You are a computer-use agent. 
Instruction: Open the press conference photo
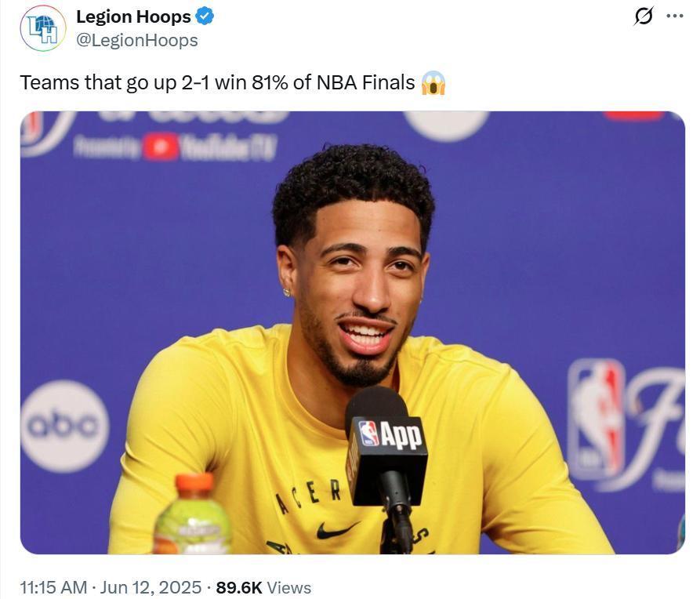point(353,332)
